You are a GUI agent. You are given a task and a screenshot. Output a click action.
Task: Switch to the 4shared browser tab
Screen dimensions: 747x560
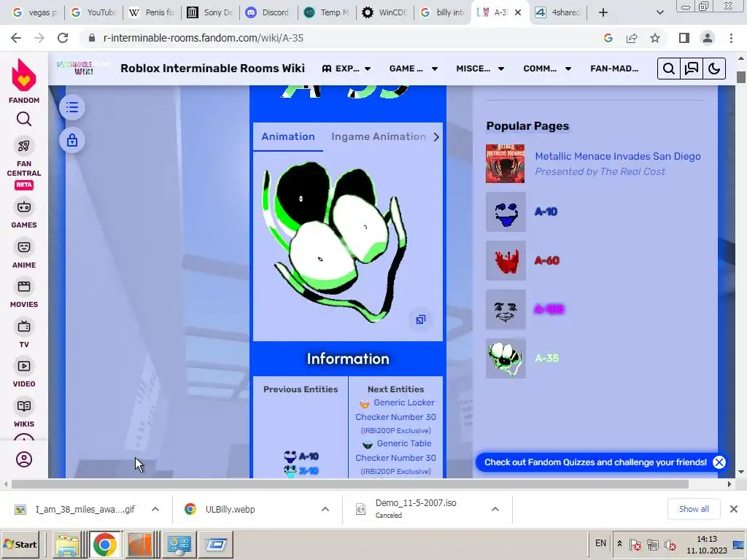(x=558, y=12)
